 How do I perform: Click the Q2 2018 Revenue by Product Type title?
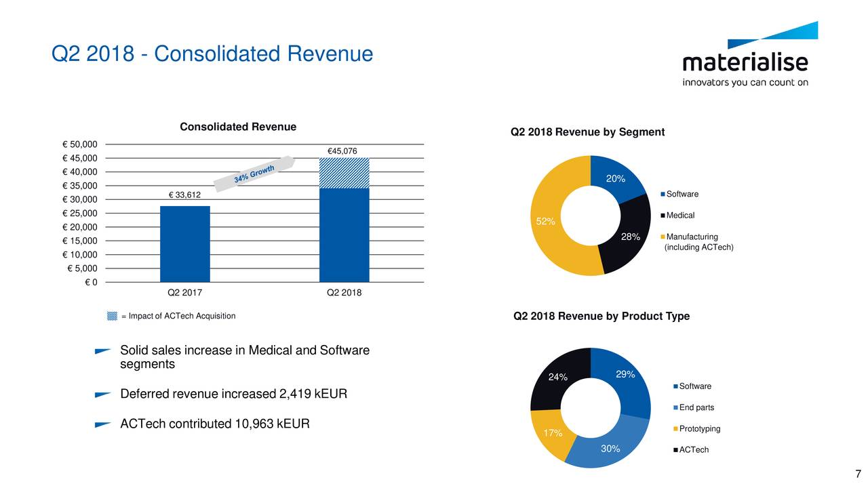point(601,317)
